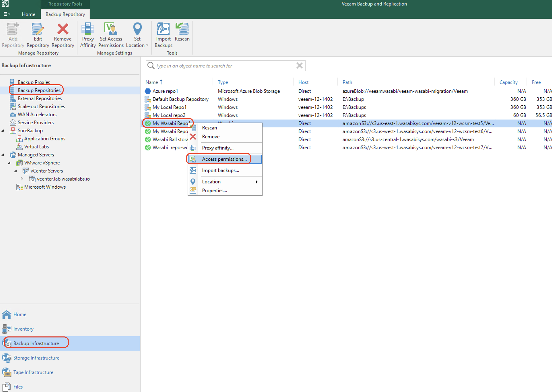Select Backup Repositories tree node
Screen dimensions: 552x392
click(x=39, y=90)
